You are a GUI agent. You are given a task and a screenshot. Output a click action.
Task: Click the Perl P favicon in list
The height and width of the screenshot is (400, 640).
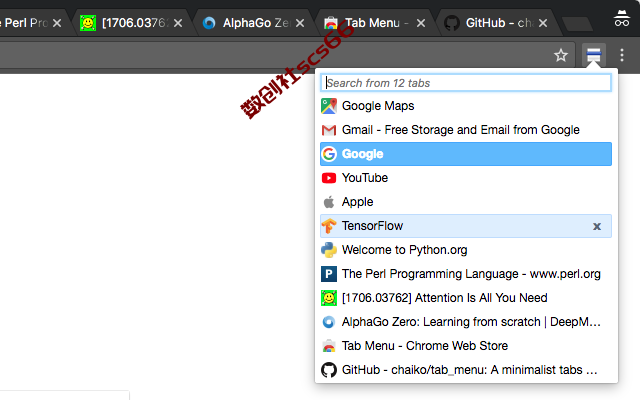pyautogui.click(x=329, y=274)
